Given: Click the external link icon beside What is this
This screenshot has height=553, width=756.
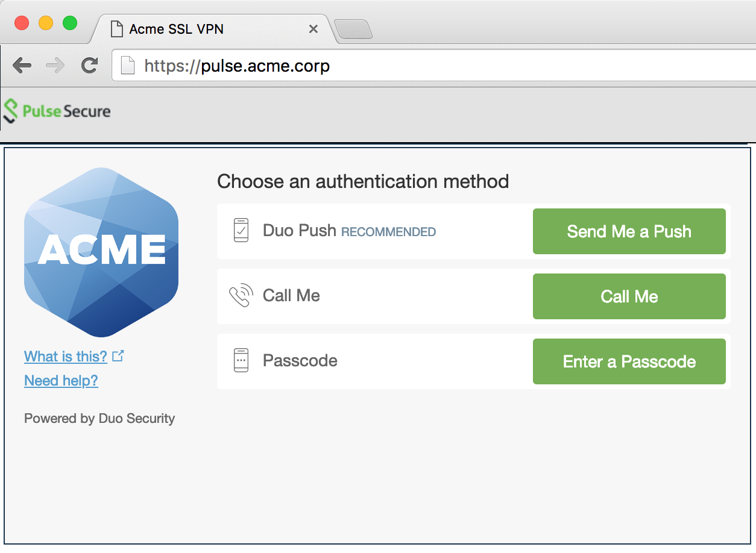Looking at the screenshot, I should [x=118, y=356].
